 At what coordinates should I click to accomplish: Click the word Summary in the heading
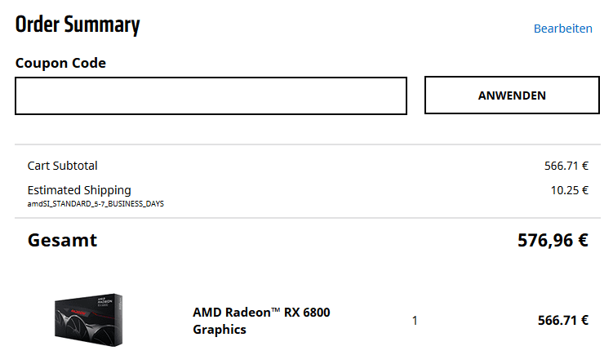[102, 25]
